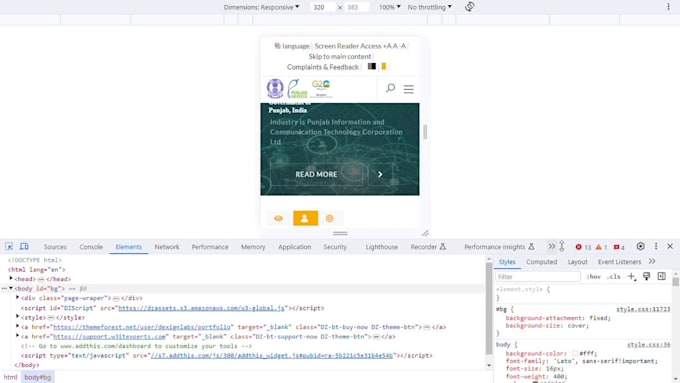Click the body#bg breadcrumb
Image resolution: width=680 pixels, height=383 pixels.
[x=38, y=377]
